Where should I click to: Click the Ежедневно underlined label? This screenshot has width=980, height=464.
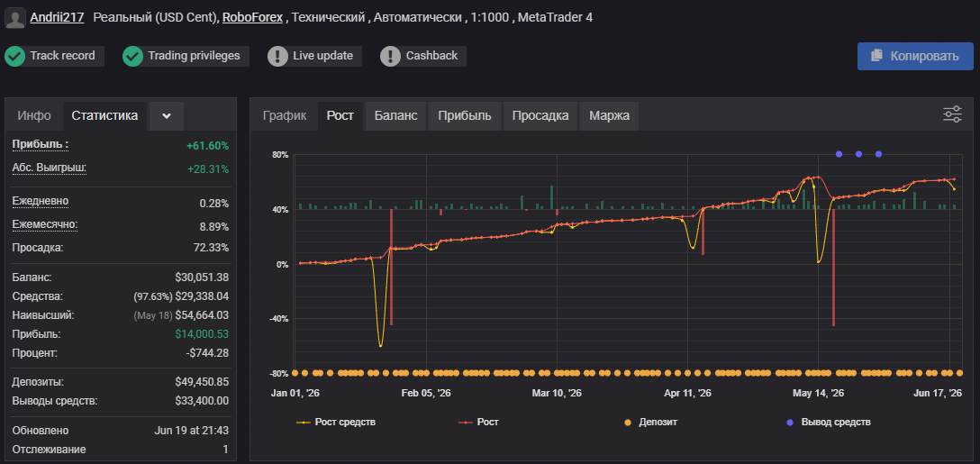click(41, 201)
